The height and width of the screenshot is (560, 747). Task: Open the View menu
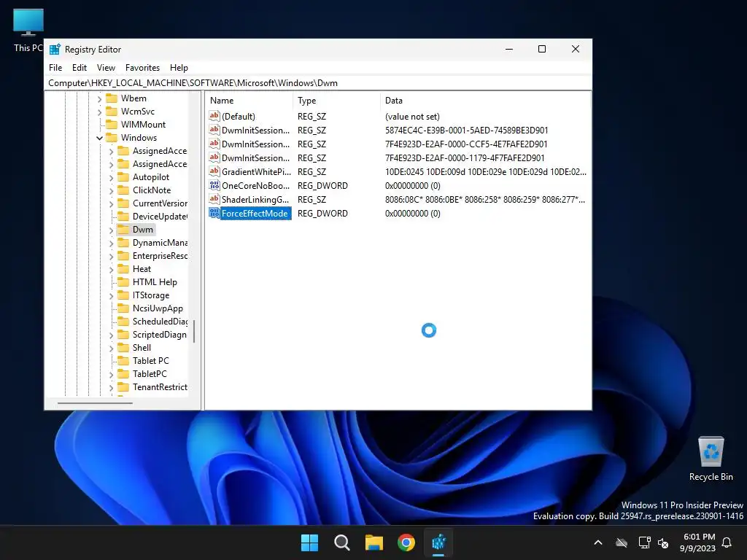(x=106, y=68)
